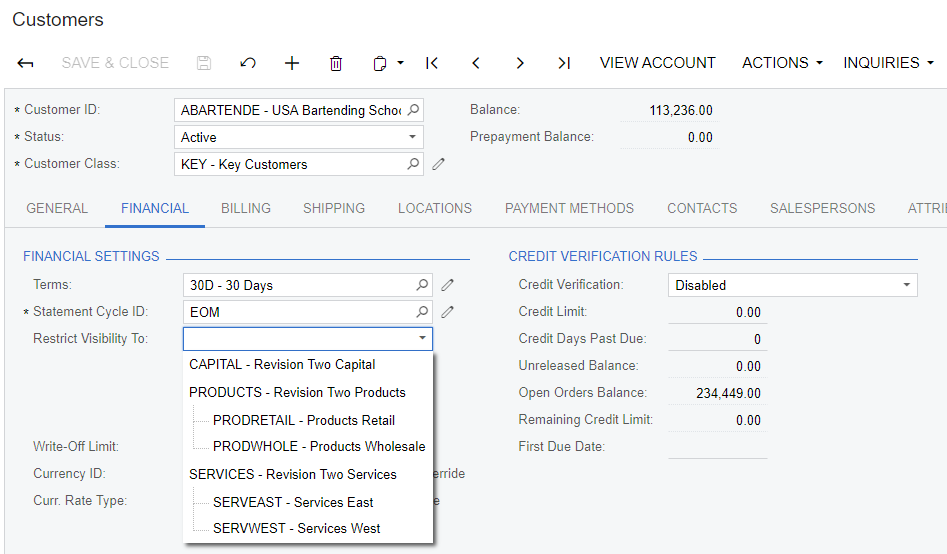Open the Actions menu

pos(782,63)
